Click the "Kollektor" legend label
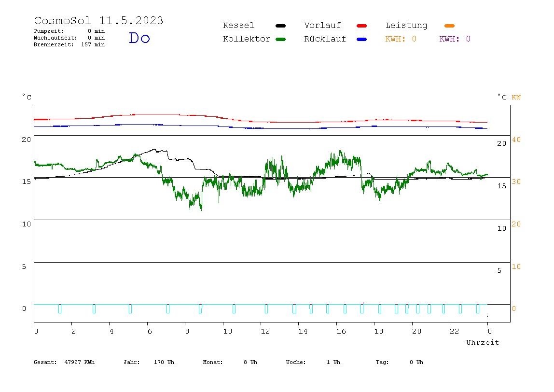554x392 pixels. pos(247,39)
